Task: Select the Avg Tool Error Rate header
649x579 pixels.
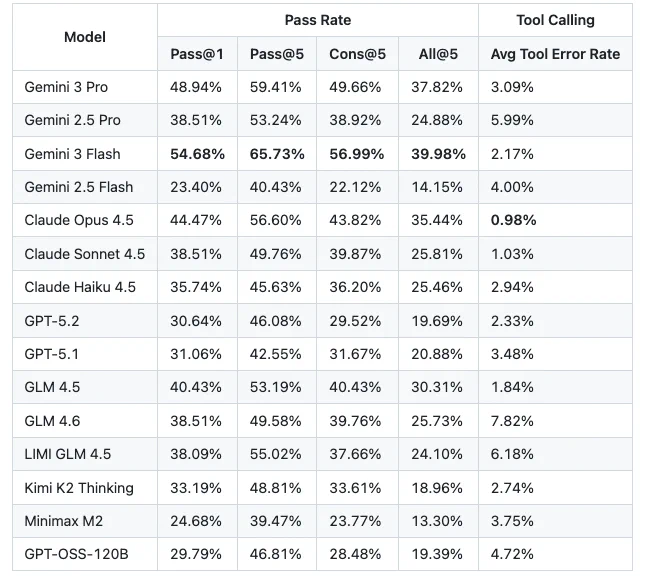Action: tap(555, 54)
